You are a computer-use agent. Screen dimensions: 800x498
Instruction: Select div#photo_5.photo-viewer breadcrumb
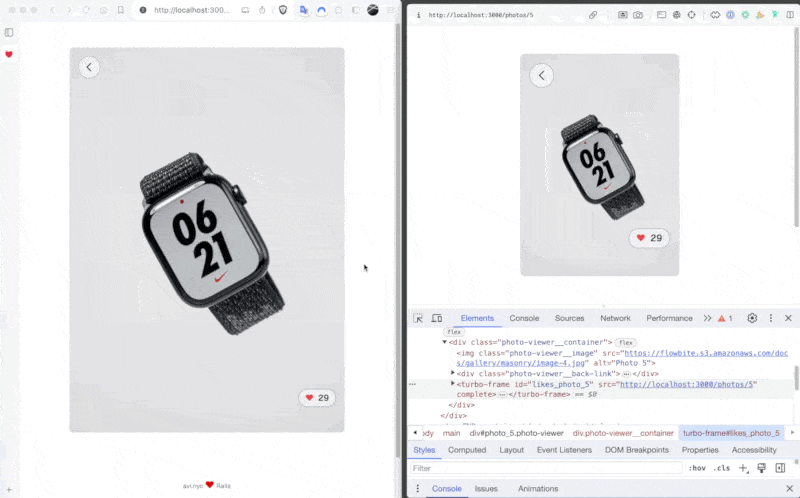516,433
